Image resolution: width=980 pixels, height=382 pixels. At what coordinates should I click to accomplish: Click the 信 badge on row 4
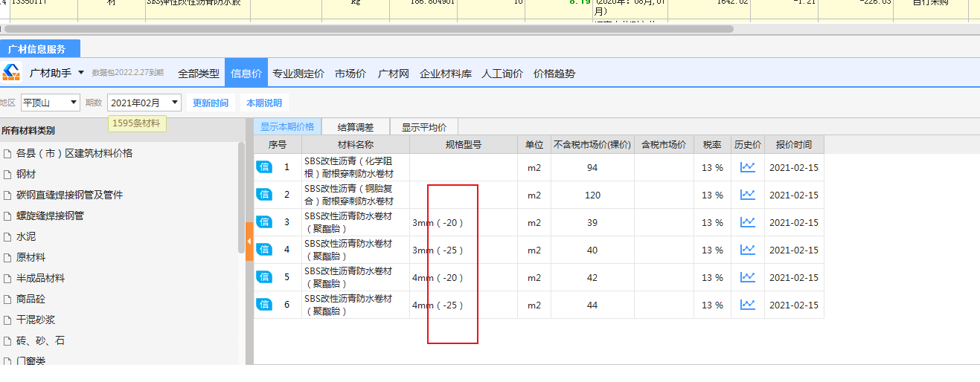(x=264, y=250)
